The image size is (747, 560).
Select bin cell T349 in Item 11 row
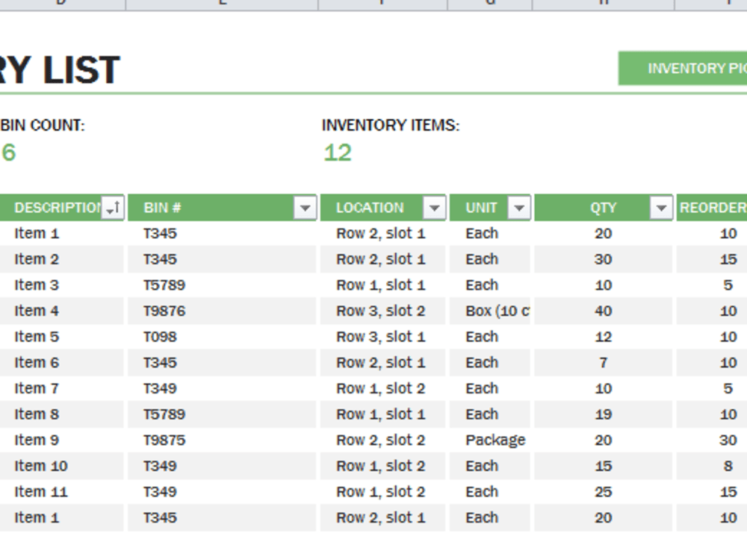tap(222, 492)
